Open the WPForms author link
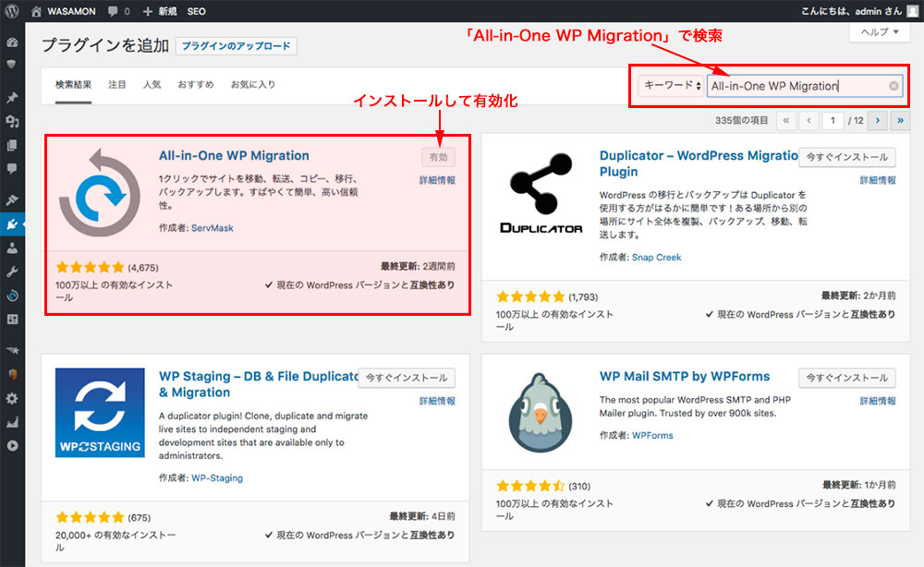 (x=652, y=436)
